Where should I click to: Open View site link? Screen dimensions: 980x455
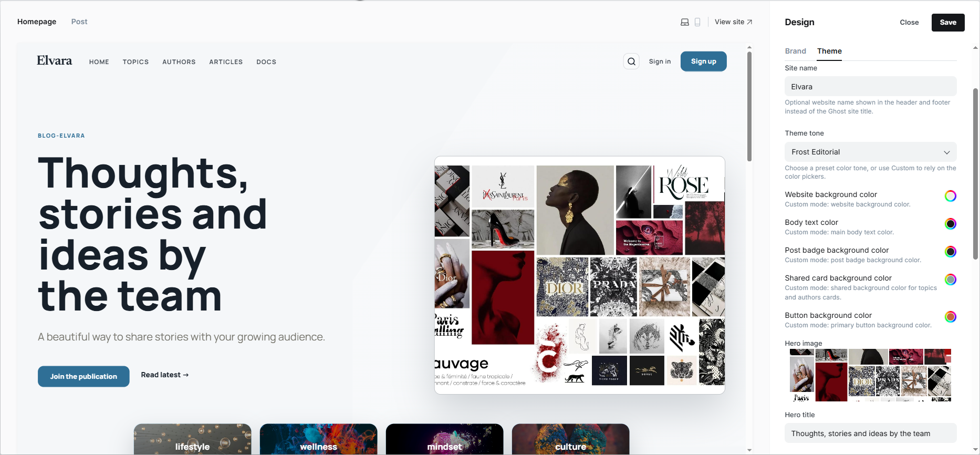(733, 22)
